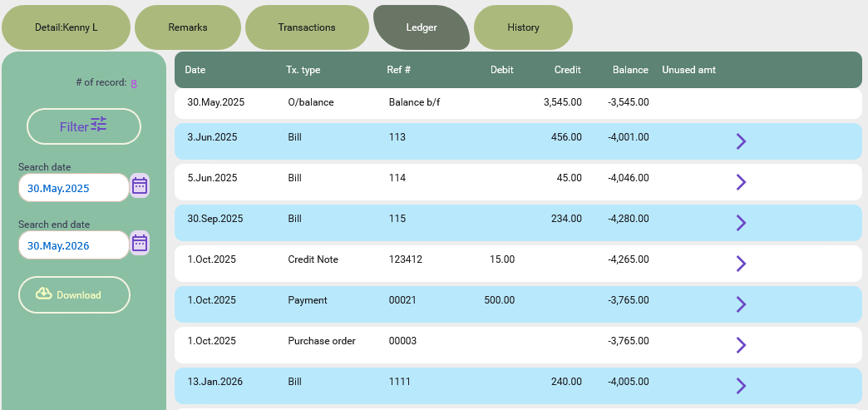Viewport: 868px width, 410px height.
Task: Select the Ledger tab
Action: pos(422,27)
